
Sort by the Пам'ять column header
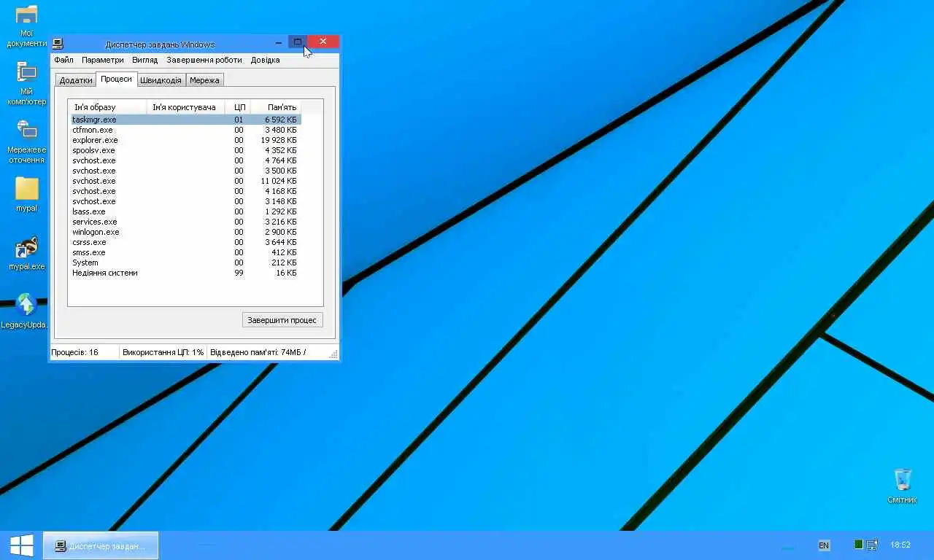pyautogui.click(x=276, y=107)
